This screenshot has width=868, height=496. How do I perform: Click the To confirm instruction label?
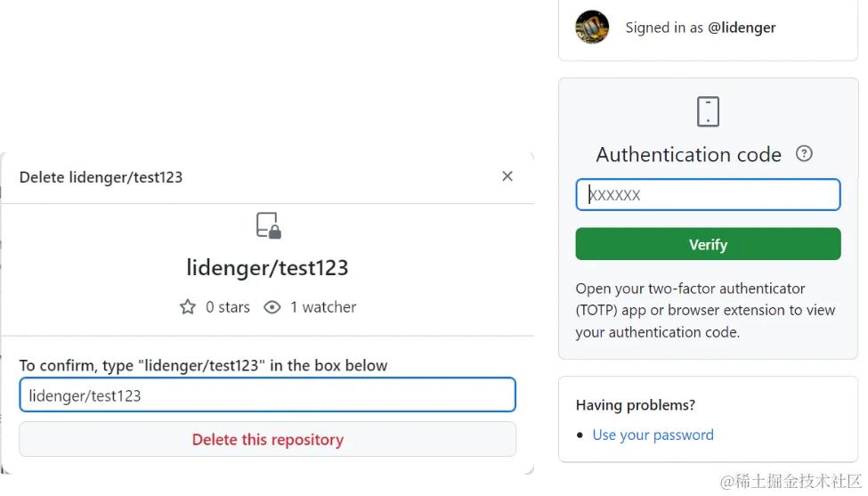pos(203,365)
